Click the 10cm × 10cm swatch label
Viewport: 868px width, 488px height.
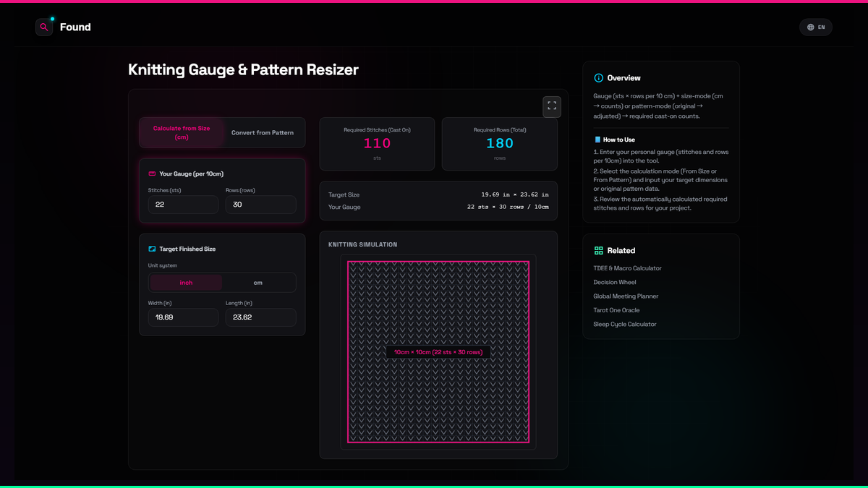pos(438,352)
